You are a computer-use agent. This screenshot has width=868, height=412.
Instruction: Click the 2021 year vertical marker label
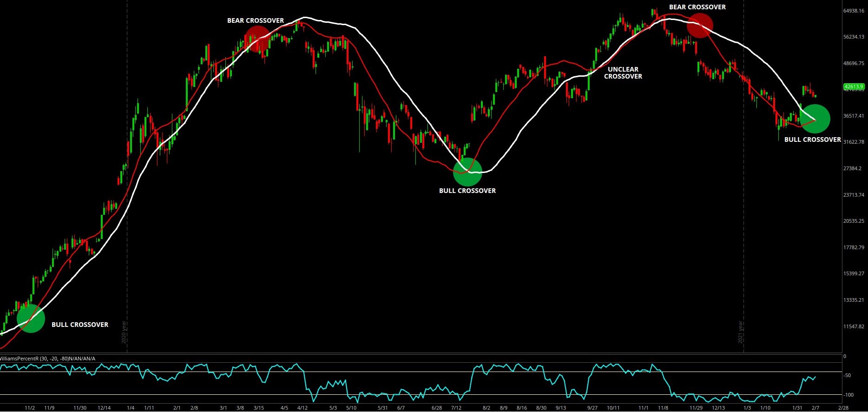click(x=741, y=332)
